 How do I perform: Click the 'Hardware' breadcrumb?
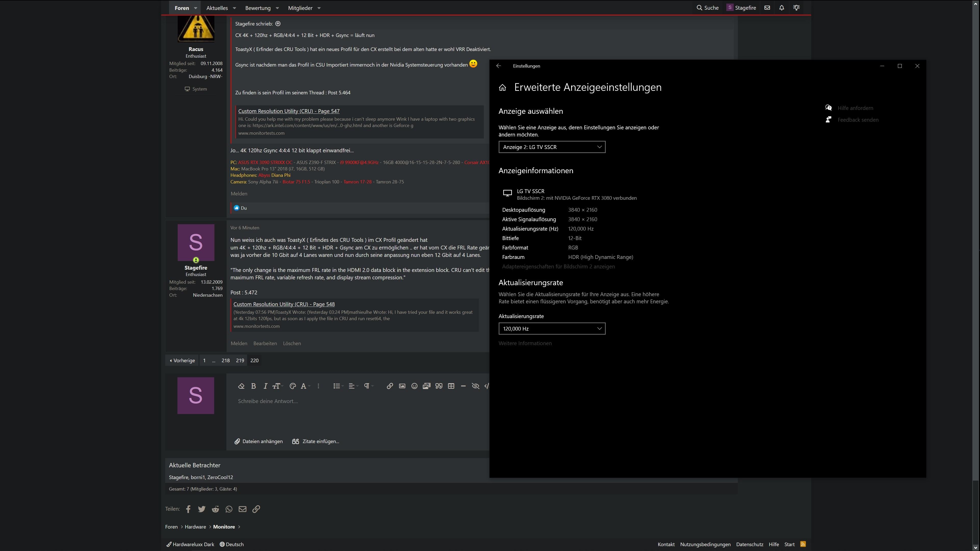(x=195, y=527)
